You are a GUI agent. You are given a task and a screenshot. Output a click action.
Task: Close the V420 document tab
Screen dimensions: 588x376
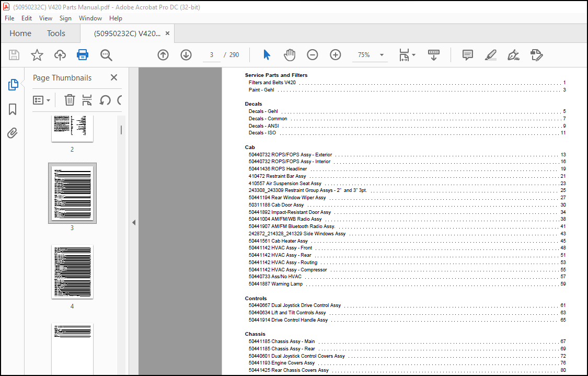168,33
